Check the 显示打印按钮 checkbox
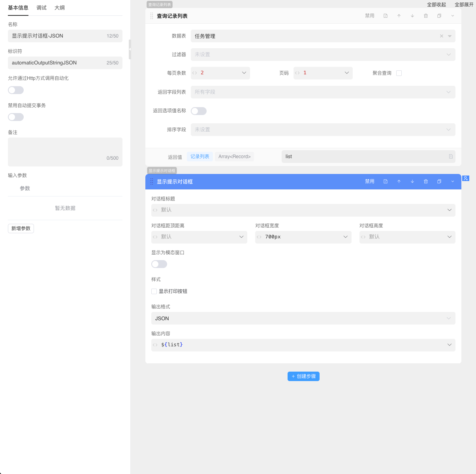This screenshot has height=474, width=476. point(154,291)
